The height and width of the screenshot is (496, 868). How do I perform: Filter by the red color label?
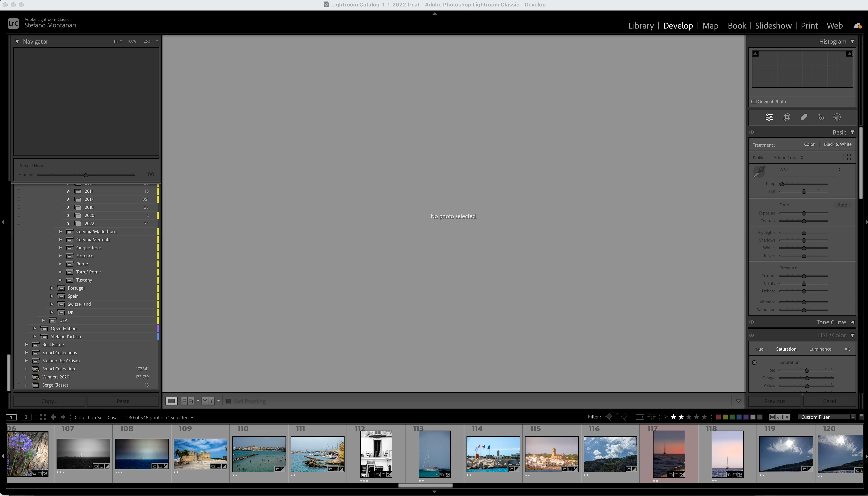[x=718, y=417]
